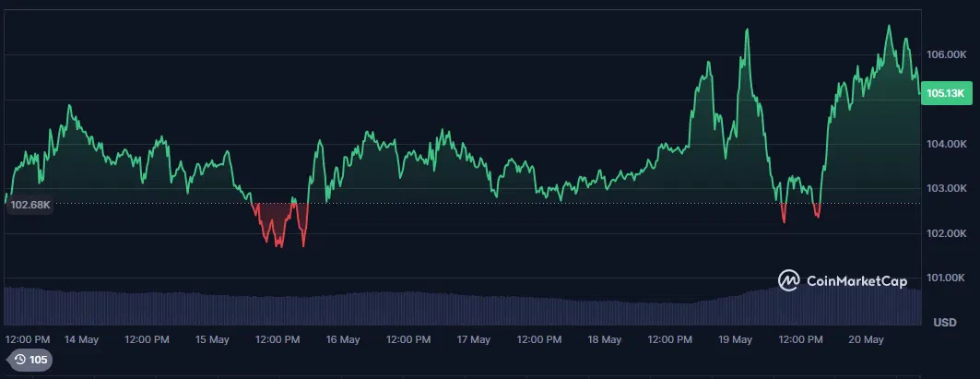980x379 pixels.
Task: Click the 20 May date label
Action: click(x=866, y=339)
